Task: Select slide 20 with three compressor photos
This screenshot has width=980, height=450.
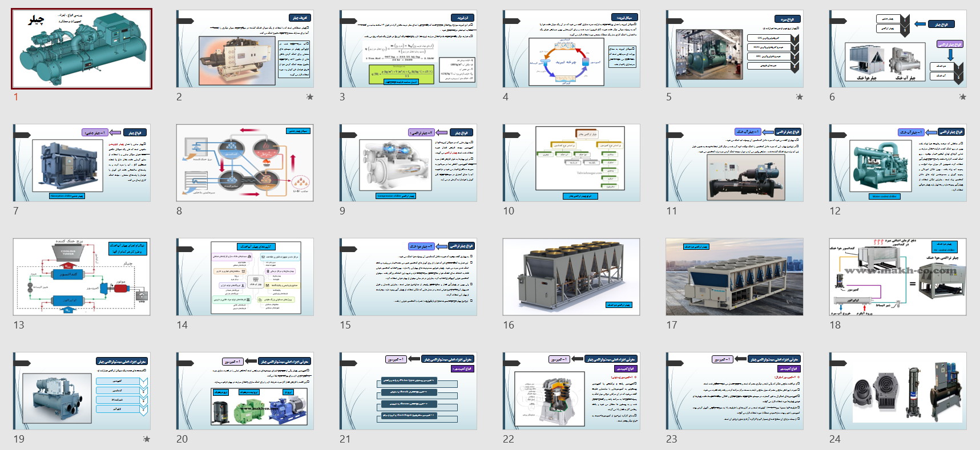Action: click(245, 391)
